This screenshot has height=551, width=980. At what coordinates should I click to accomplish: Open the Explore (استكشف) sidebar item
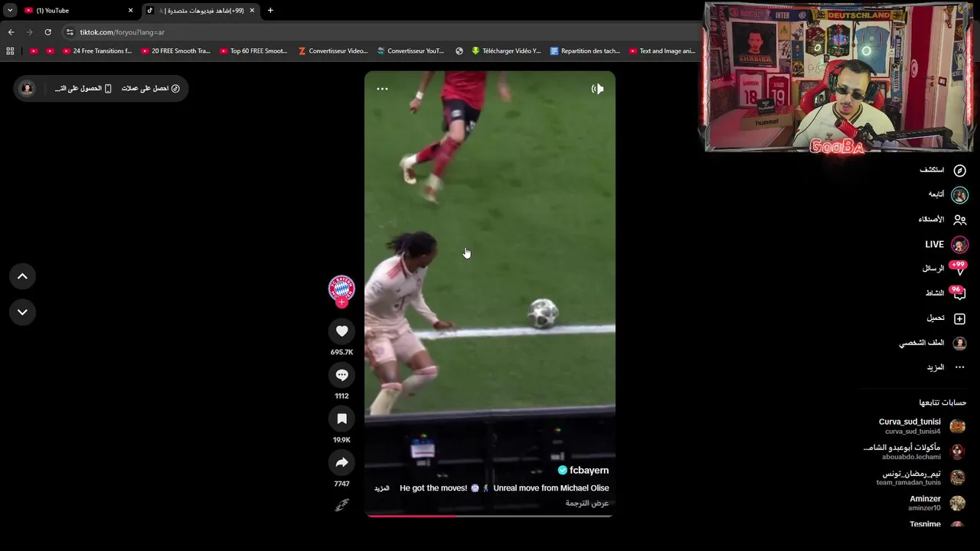(x=943, y=170)
